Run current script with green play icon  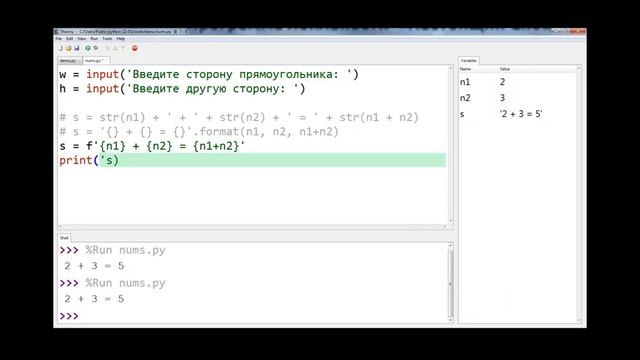point(88,48)
